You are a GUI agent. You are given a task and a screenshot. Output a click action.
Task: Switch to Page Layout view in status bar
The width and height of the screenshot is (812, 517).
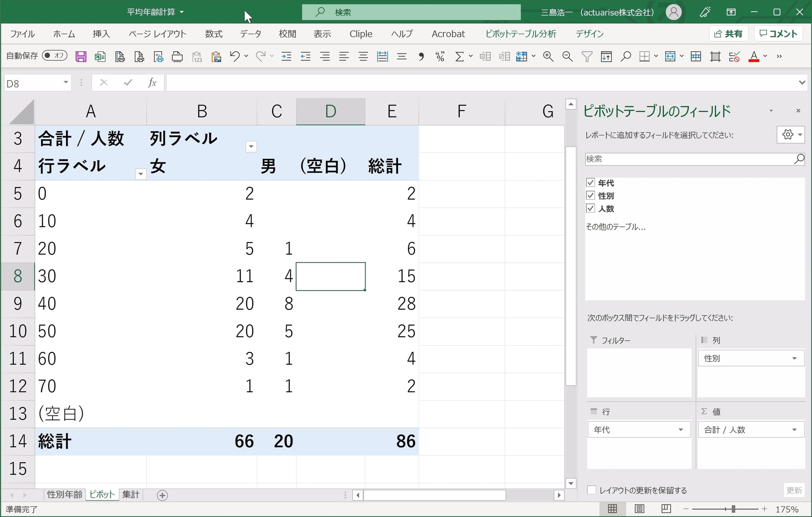pyautogui.click(x=639, y=508)
